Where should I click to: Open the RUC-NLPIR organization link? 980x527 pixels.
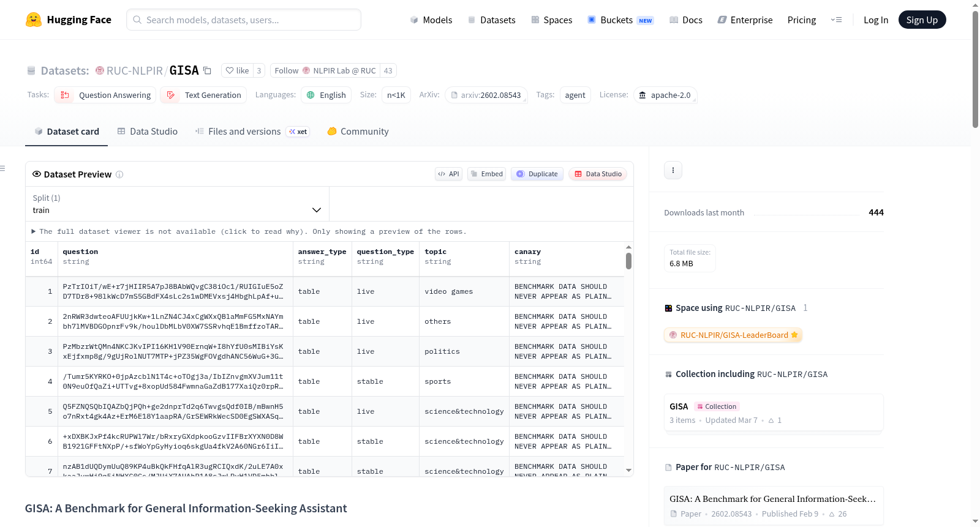click(x=135, y=70)
